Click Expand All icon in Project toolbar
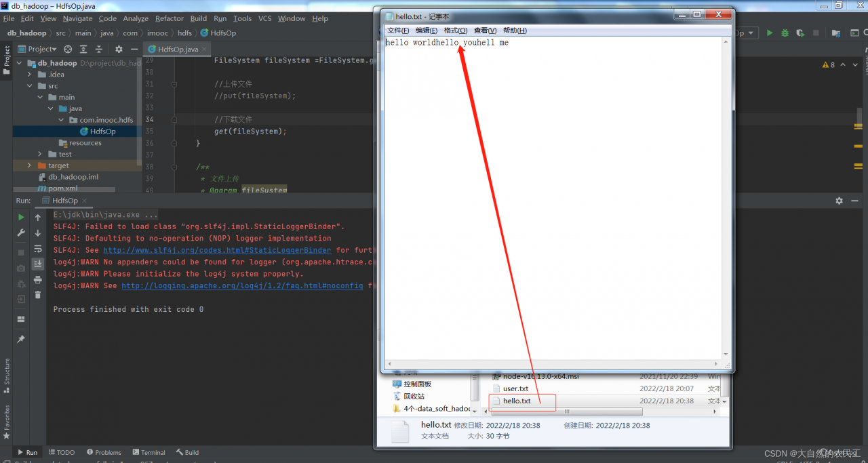The image size is (868, 463). click(83, 49)
